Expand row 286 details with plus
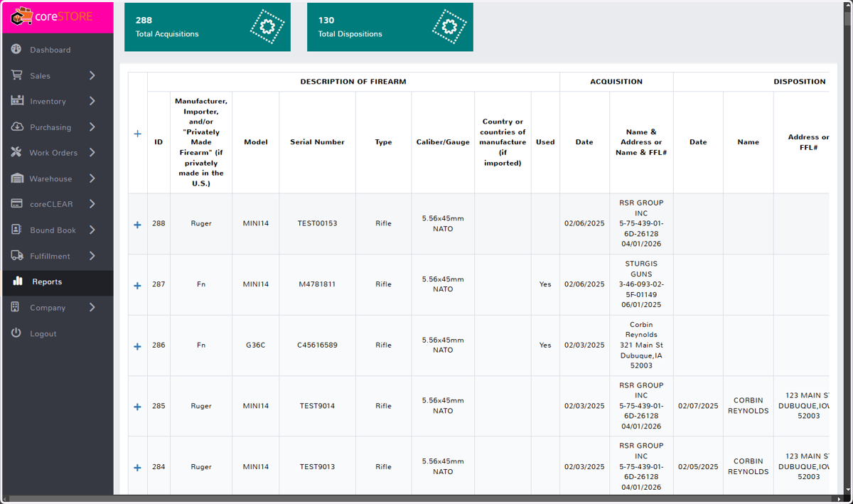Viewport: 853px width, 504px height. tap(138, 346)
